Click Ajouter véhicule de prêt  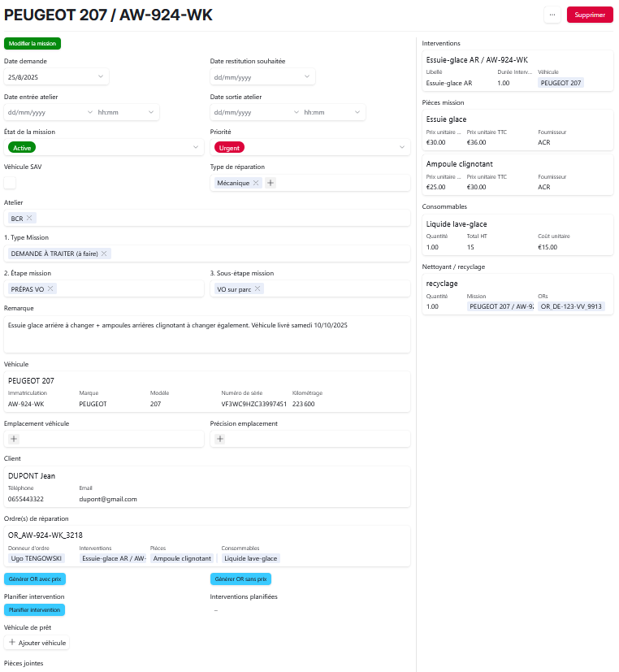(37, 643)
